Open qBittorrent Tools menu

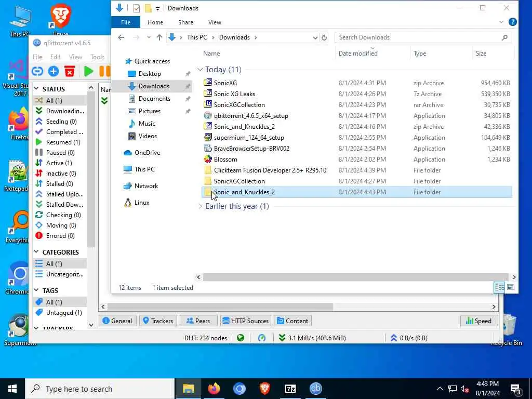[x=97, y=57]
